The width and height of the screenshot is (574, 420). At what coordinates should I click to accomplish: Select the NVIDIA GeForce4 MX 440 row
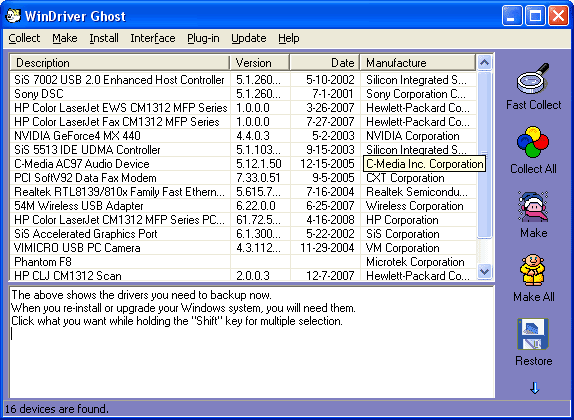(x=243, y=136)
